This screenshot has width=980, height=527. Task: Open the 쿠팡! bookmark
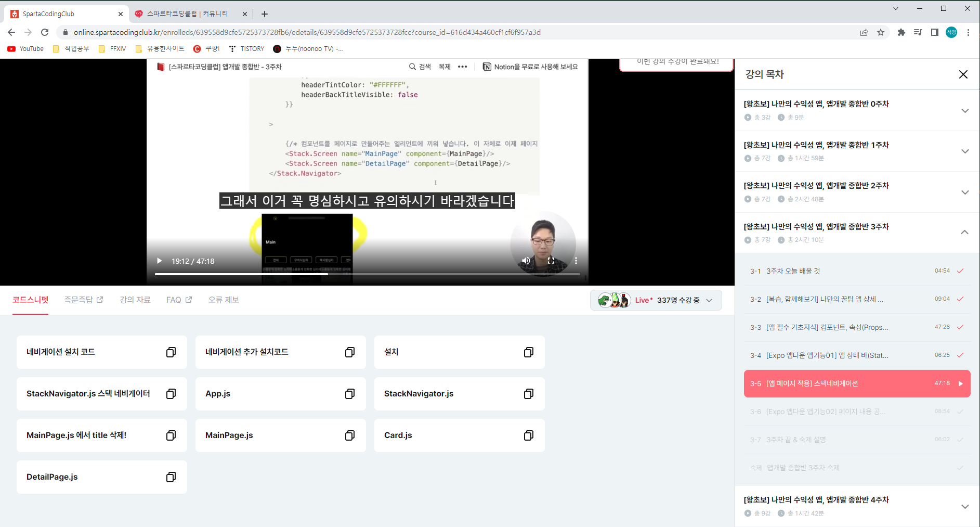click(x=206, y=49)
